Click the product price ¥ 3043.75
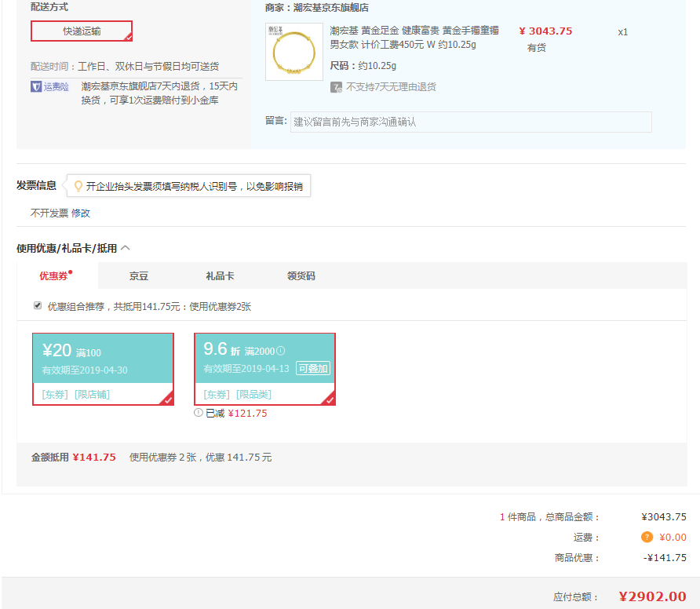This screenshot has height=609, width=700. coord(545,31)
